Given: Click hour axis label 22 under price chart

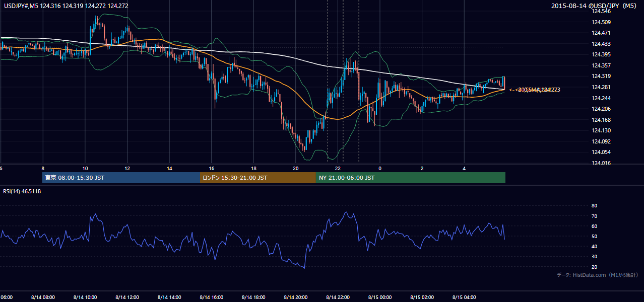Looking at the screenshot, I should pos(338,169).
